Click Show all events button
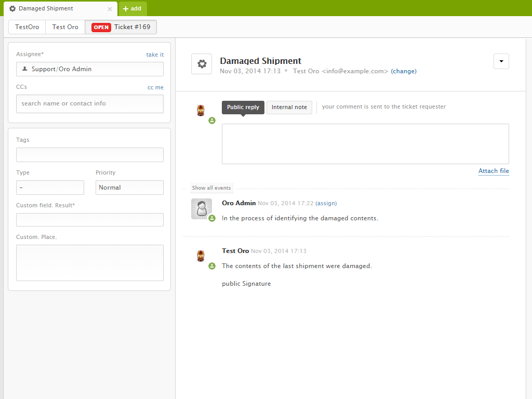Screen dimensions: 532x399 coord(211,188)
